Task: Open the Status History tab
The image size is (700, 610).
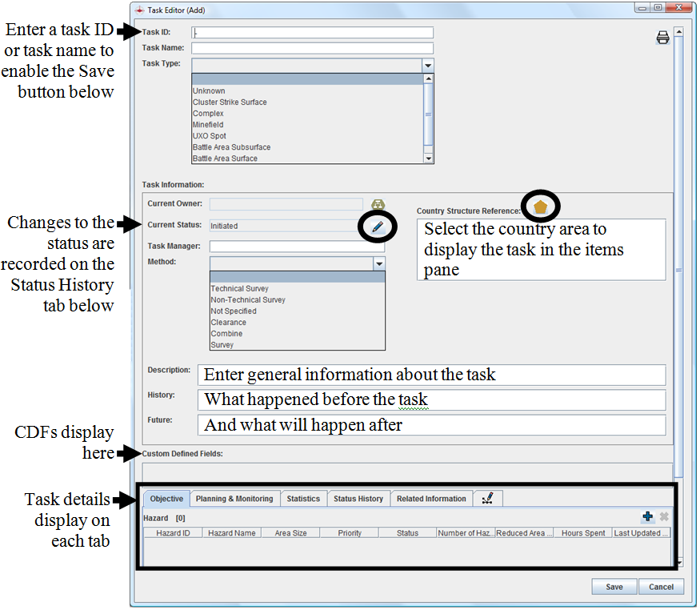Action: pos(358,499)
